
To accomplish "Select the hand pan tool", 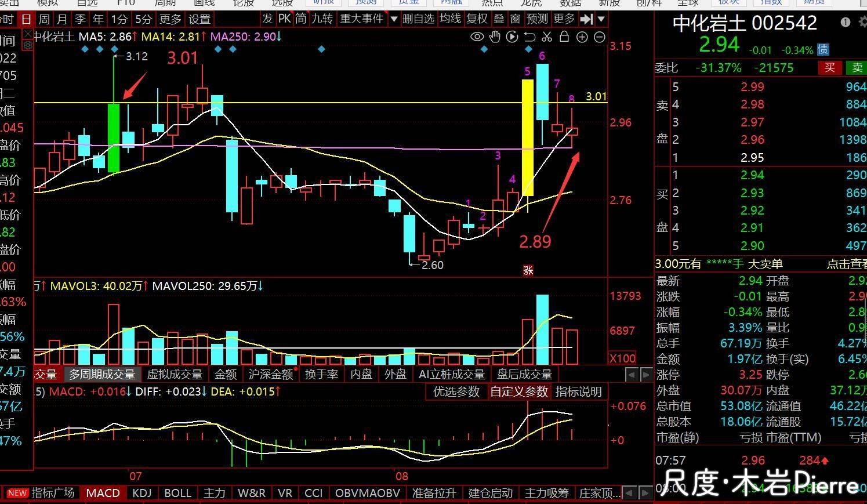I will [495, 37].
